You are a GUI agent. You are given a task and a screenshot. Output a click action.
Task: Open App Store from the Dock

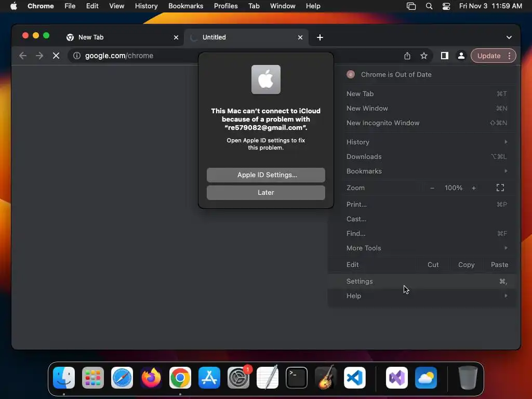209,378
